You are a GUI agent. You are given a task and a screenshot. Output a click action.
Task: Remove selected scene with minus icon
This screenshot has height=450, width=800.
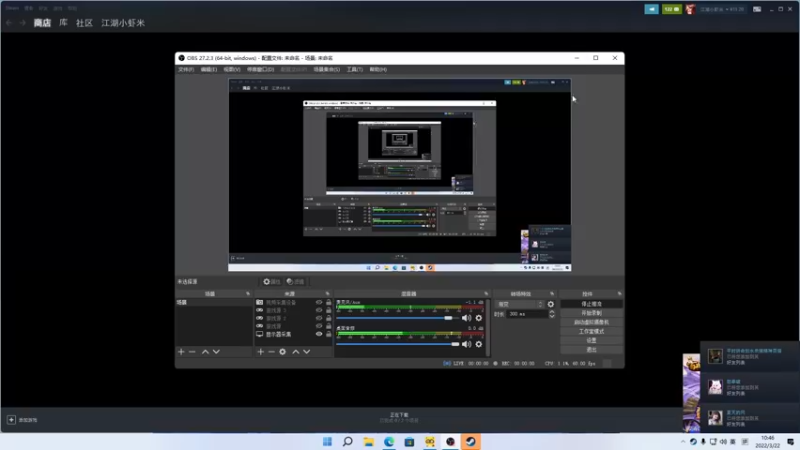192,352
